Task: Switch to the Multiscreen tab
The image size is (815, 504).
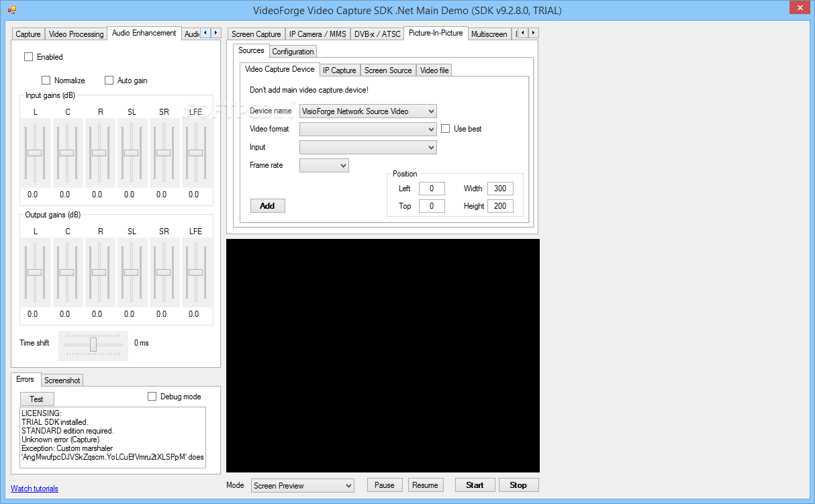Action: (489, 34)
